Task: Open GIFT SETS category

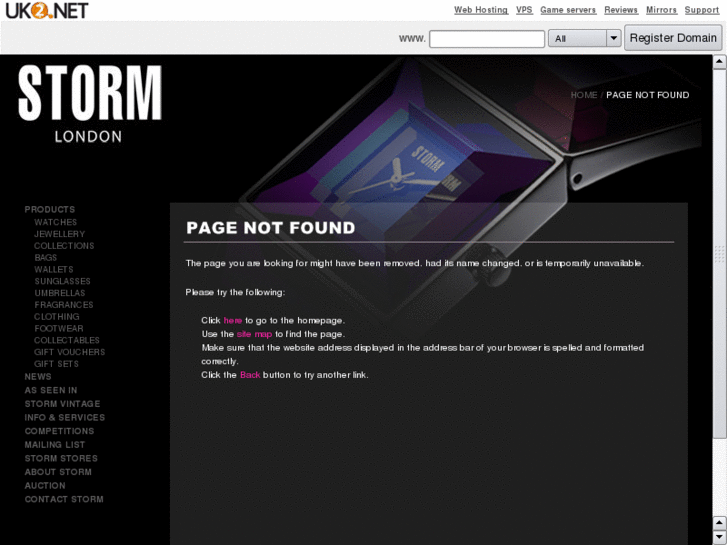Action: 57,364
